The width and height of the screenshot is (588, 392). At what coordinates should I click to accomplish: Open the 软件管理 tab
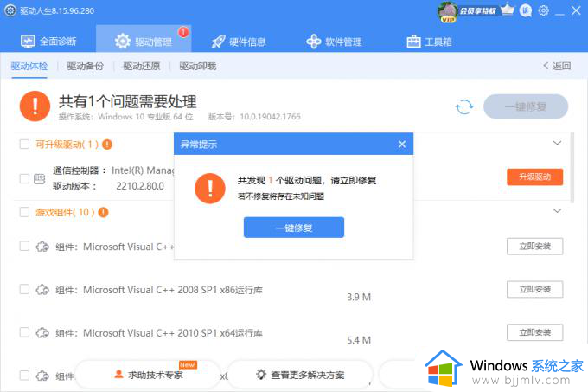point(334,42)
